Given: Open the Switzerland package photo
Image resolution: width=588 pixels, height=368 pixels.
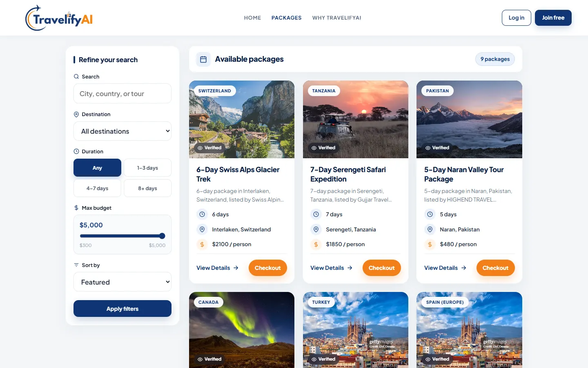Looking at the screenshot, I should tap(242, 119).
